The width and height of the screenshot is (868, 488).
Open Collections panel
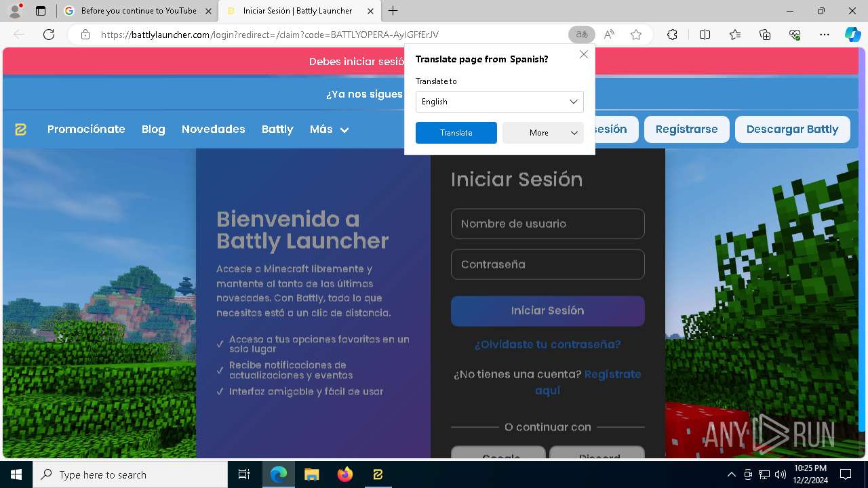(x=765, y=35)
